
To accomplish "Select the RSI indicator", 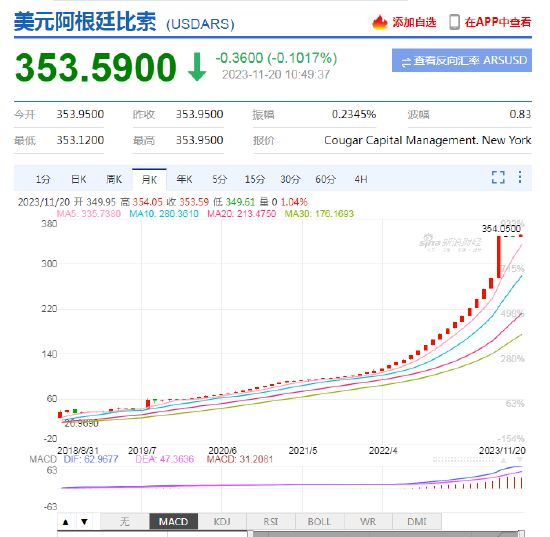I will (x=271, y=522).
